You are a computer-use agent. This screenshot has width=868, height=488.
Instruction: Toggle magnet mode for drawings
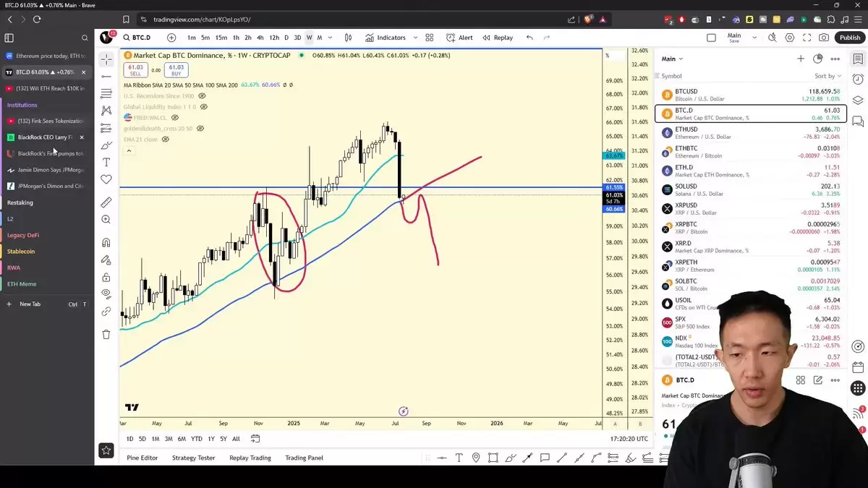(106, 242)
